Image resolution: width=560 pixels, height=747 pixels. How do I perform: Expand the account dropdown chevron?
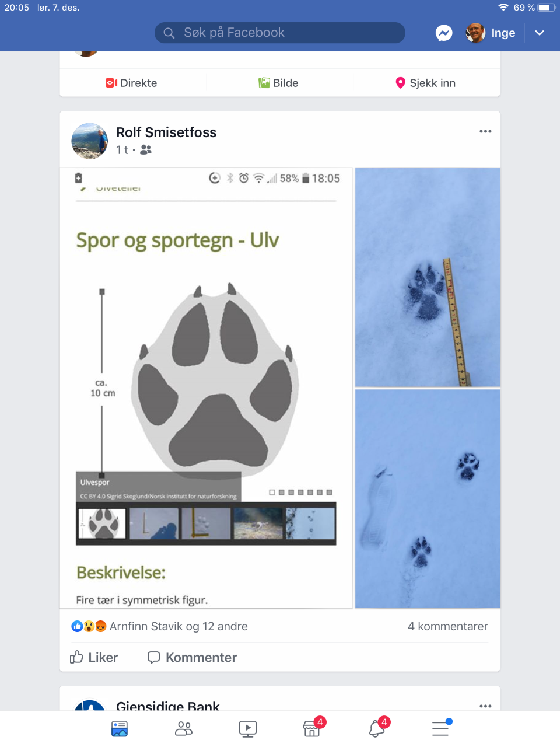[x=540, y=33]
